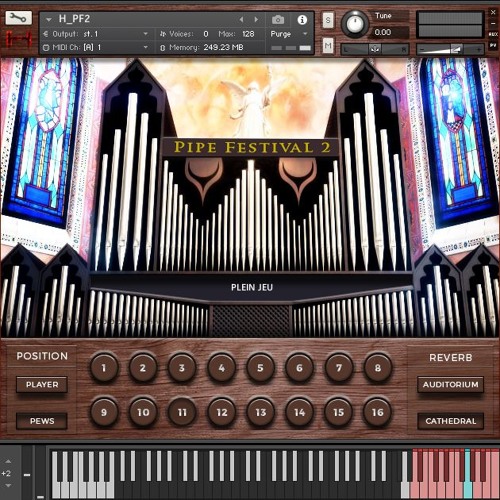Minimize the instrument view with the minus button
This screenshot has height=500, width=500.
(493, 24)
